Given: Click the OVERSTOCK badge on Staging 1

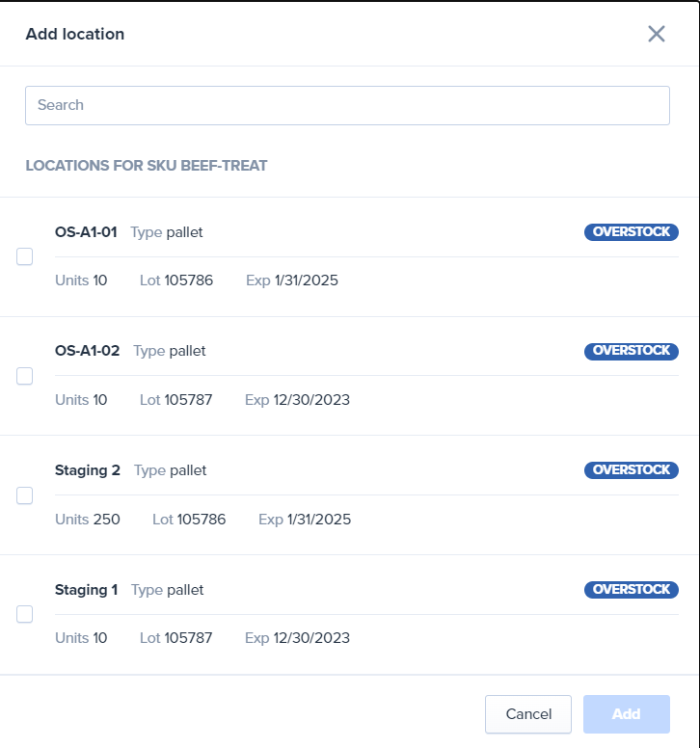Looking at the screenshot, I should point(631,590).
